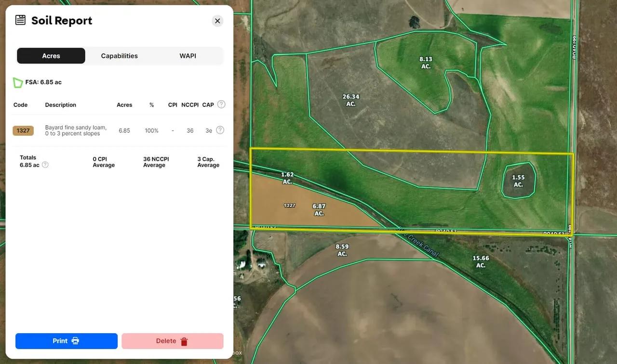Select the 6.87 AC. parcel on the map
Viewport: 617px width, 364px height.
(319, 210)
